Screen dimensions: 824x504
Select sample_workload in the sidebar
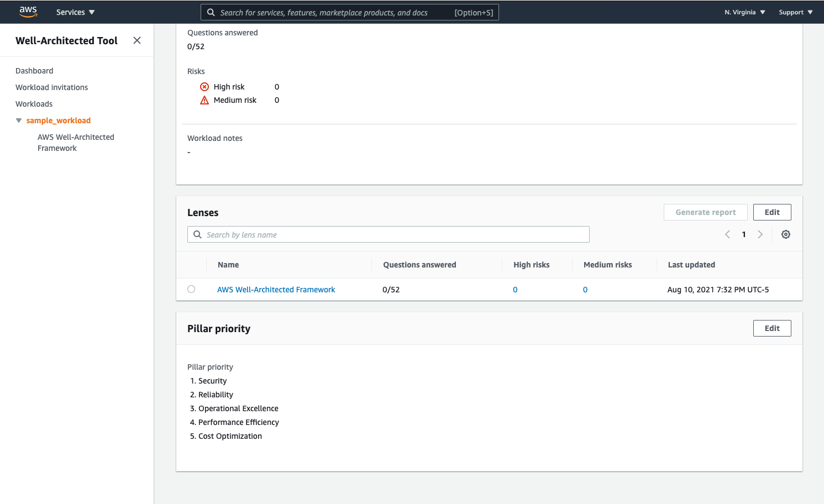[58, 120]
